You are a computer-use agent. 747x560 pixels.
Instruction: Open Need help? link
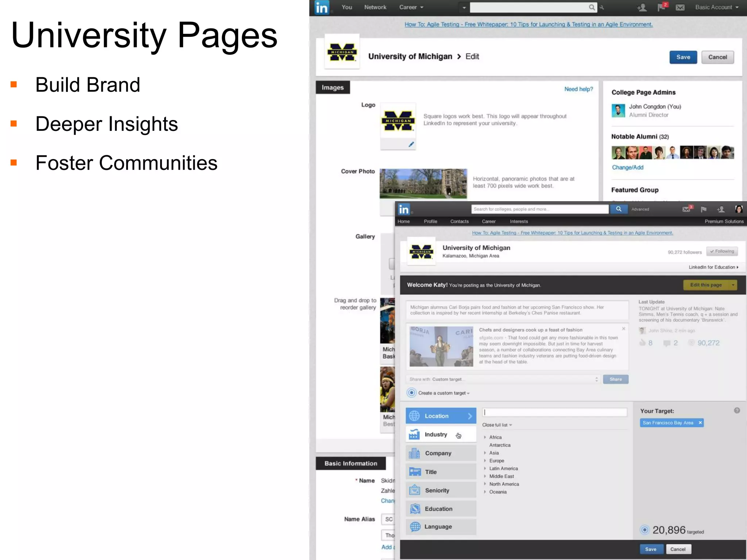[x=578, y=89]
